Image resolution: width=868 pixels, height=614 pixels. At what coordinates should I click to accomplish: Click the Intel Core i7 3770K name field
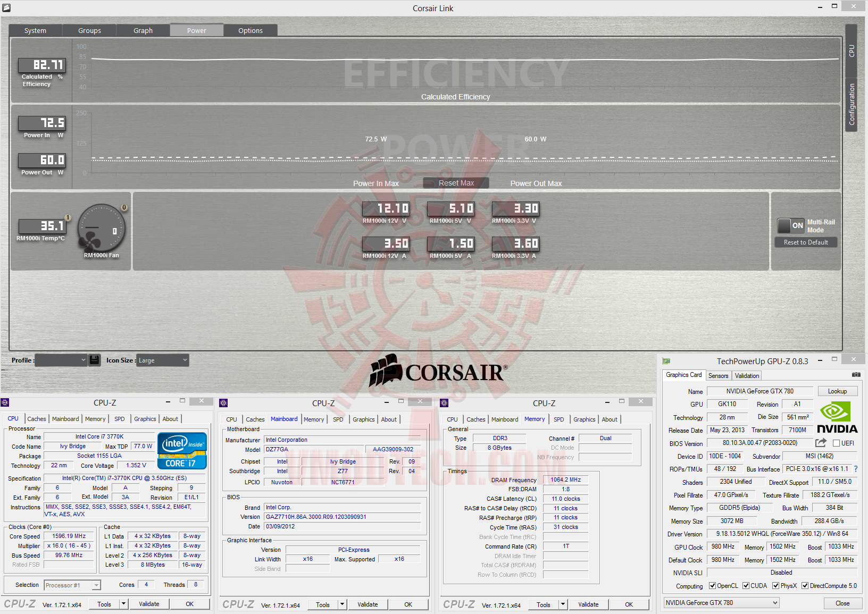coord(99,436)
